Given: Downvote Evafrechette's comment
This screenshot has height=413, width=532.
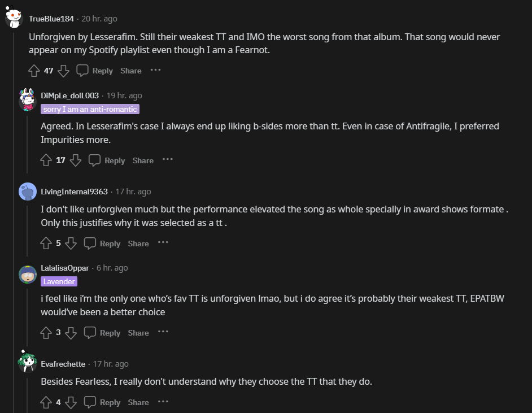Looking at the screenshot, I should coord(71,402).
